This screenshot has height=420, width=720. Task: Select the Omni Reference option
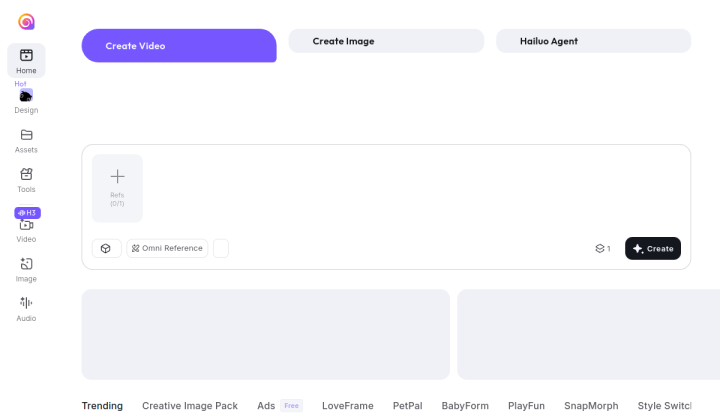click(x=167, y=248)
